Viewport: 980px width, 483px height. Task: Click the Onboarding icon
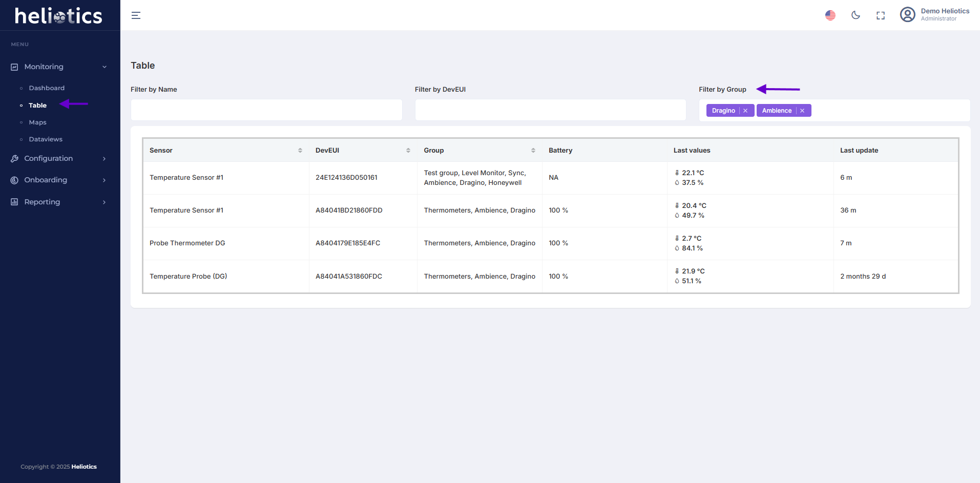[14, 180]
